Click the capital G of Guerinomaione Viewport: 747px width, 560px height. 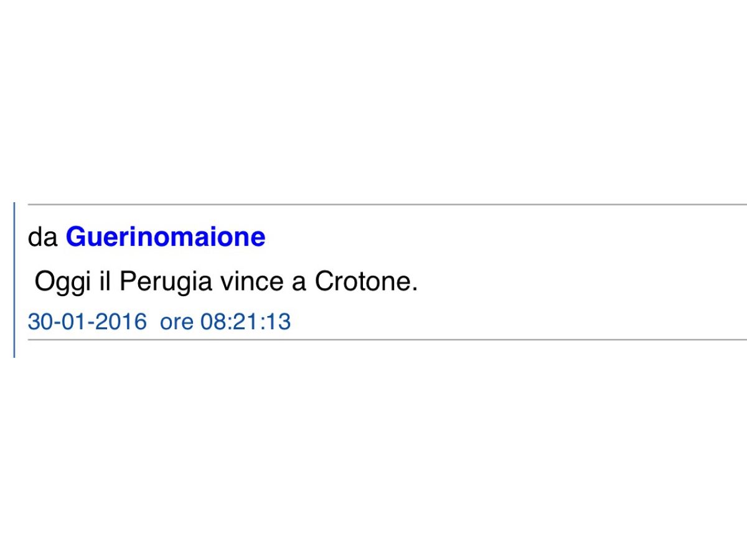pyautogui.click(x=75, y=237)
